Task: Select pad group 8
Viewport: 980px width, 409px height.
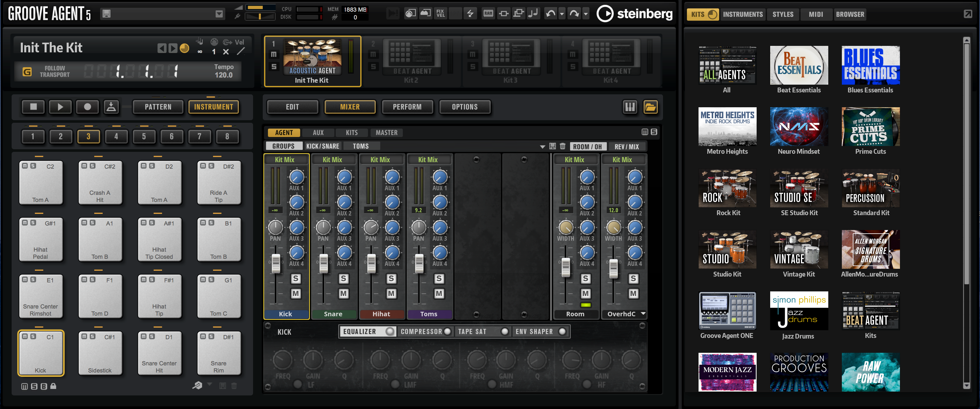Action: click(x=227, y=136)
